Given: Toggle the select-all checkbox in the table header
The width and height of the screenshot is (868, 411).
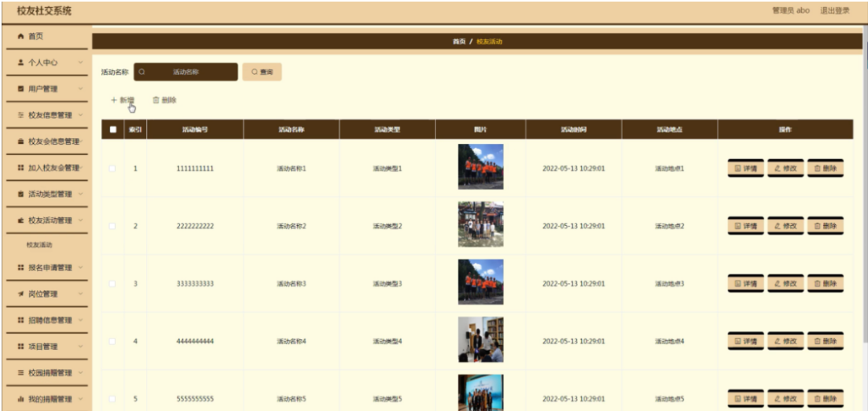Looking at the screenshot, I should [113, 129].
